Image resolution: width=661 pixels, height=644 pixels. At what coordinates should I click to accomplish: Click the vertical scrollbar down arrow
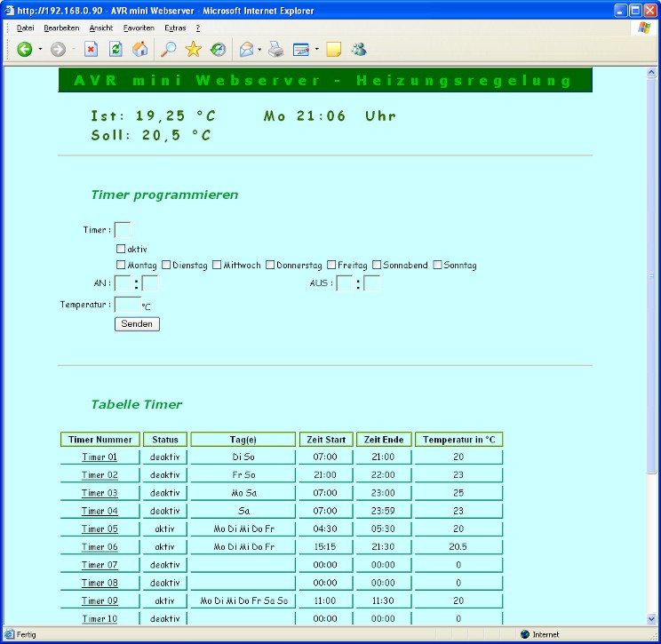(x=651, y=619)
